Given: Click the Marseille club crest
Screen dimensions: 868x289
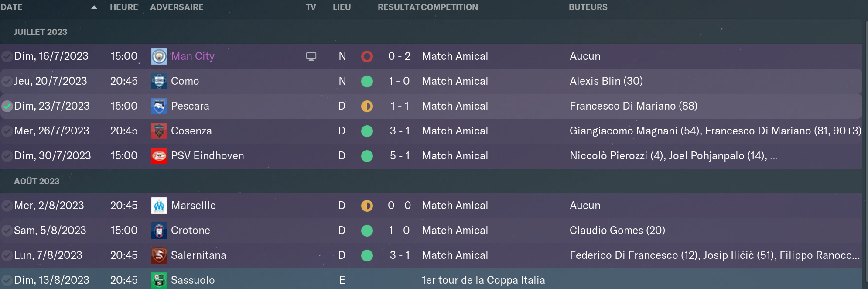Looking at the screenshot, I should (159, 206).
